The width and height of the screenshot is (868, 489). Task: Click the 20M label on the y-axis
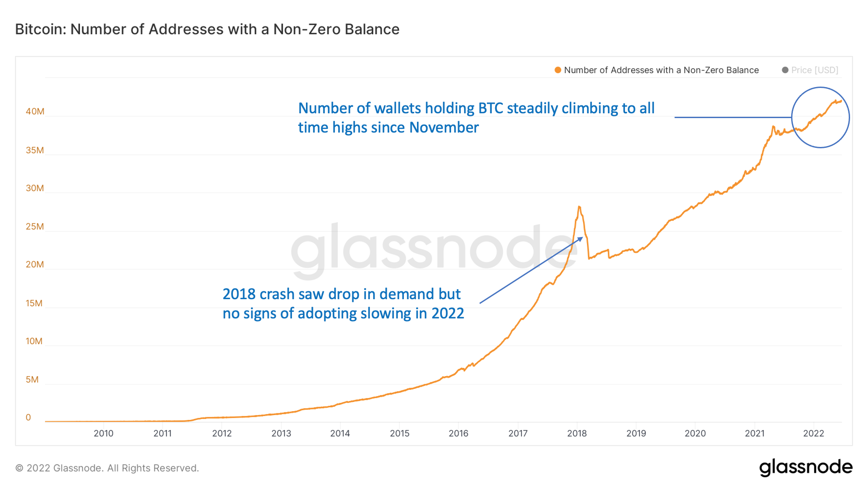coord(35,264)
